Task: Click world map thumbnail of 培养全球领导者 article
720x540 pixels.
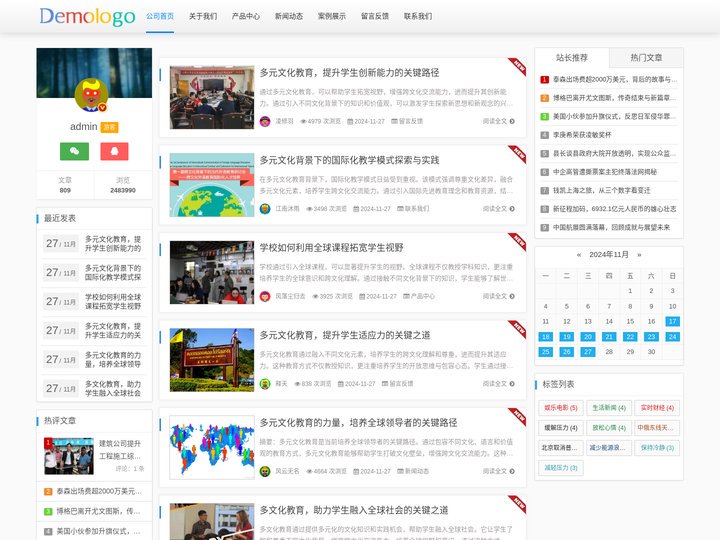Action: 212,447
